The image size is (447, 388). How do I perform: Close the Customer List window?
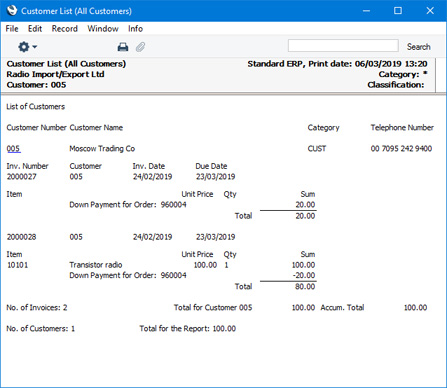coord(430,11)
